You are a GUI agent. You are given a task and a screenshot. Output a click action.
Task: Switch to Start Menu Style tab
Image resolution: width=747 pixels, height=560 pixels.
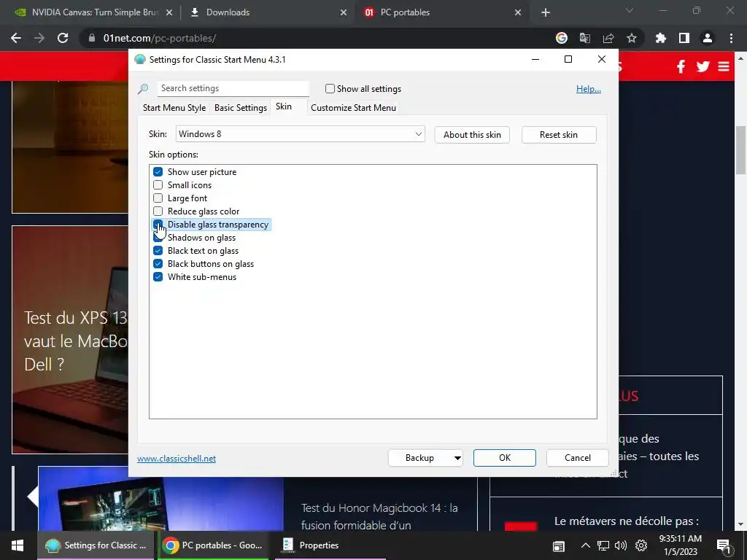(174, 108)
